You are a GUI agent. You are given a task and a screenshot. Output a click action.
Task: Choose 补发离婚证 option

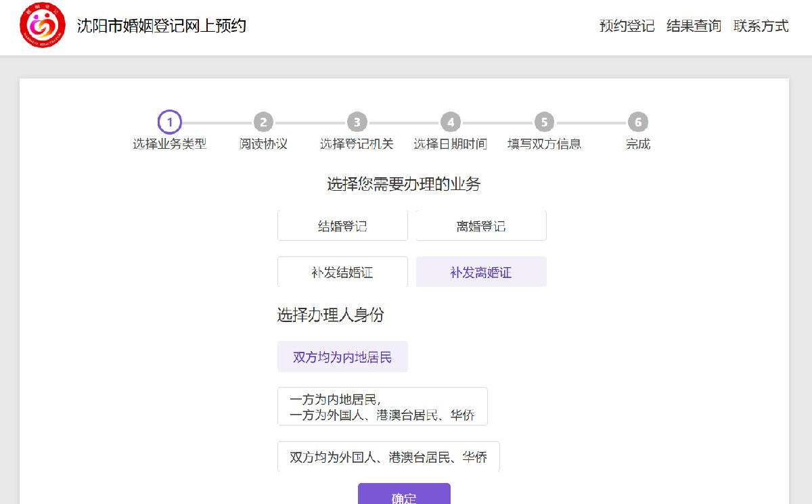(480, 273)
